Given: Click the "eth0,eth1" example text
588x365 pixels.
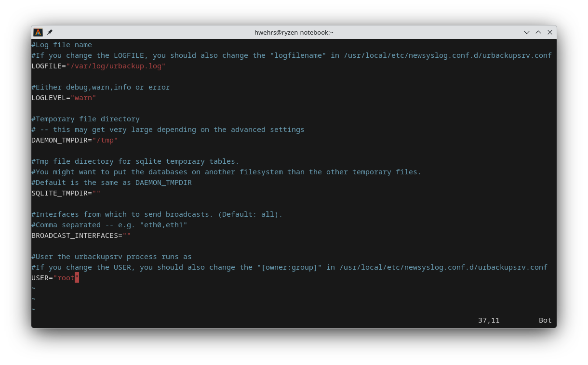Looking at the screenshot, I should [x=163, y=225].
